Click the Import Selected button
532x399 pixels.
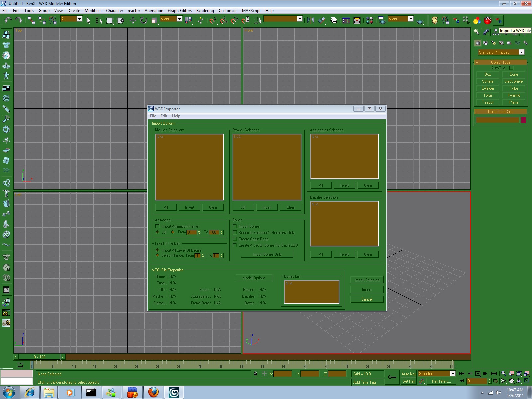pyautogui.click(x=367, y=280)
